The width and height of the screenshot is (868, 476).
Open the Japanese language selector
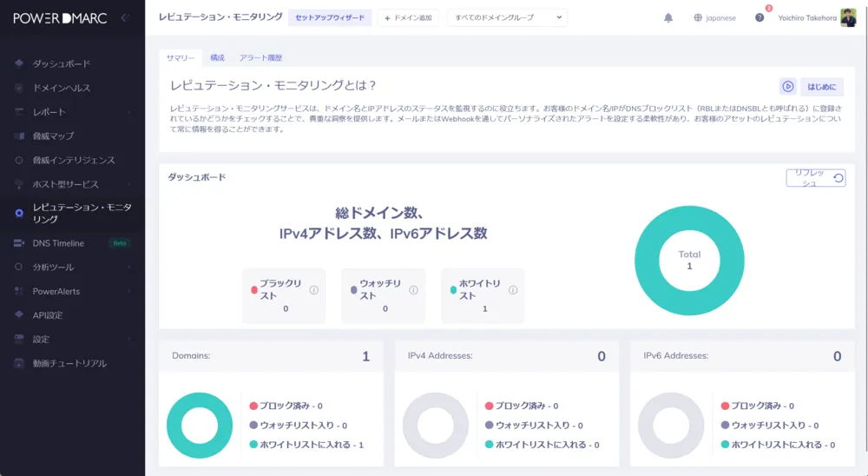714,18
